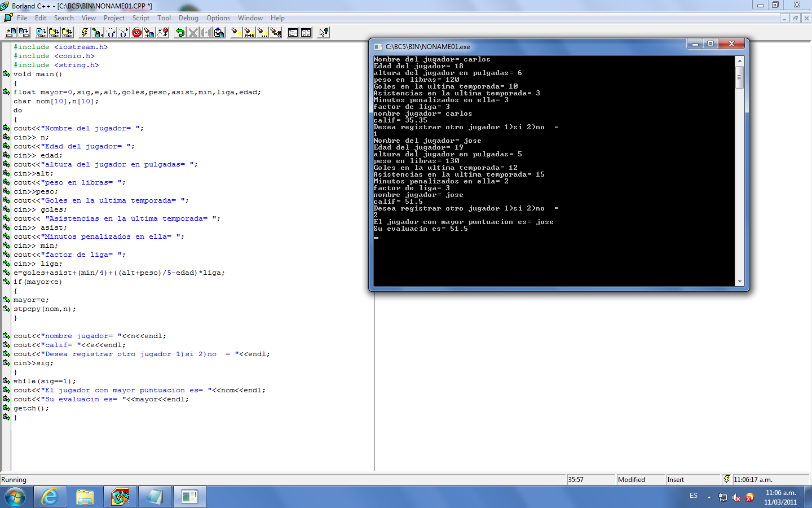Click the Paste toolbar icon
This screenshot has height=508, width=812.
pos(219,32)
